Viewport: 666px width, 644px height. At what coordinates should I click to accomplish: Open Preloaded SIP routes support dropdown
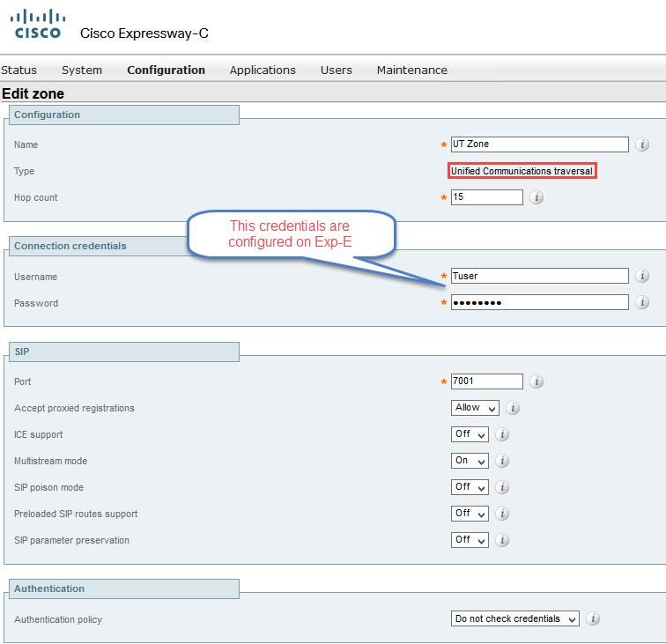click(470, 513)
